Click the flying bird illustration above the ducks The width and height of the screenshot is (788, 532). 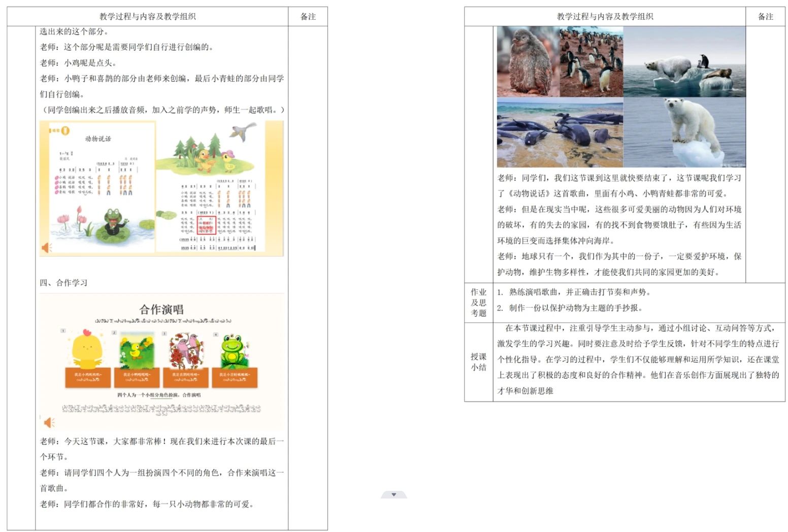(243, 131)
